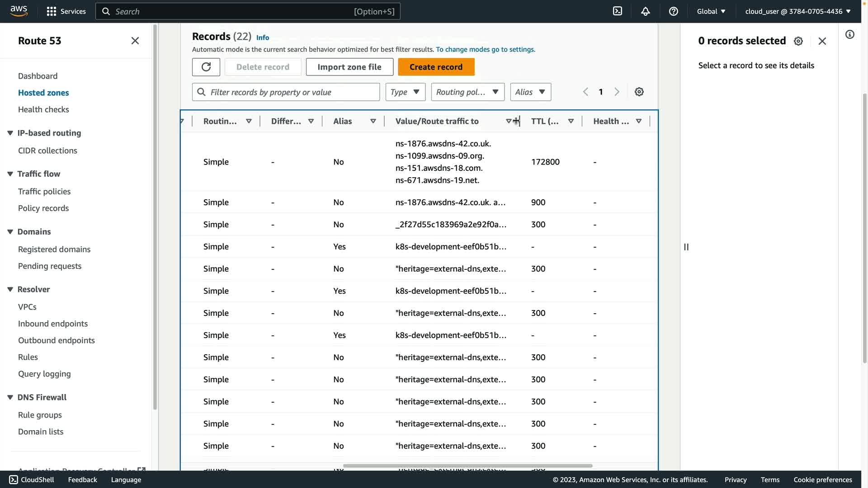Click the refresh records button
Screen dimensions: 868x488
coord(206,67)
